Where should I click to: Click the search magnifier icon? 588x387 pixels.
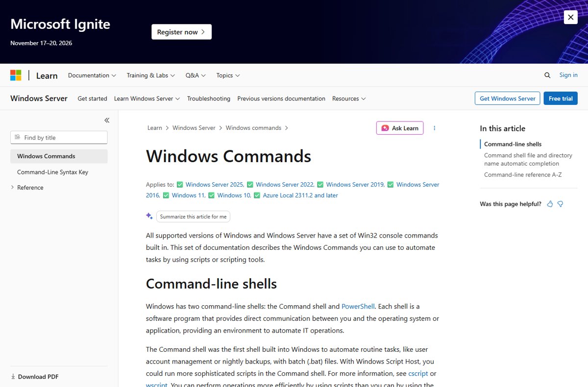[x=547, y=75]
